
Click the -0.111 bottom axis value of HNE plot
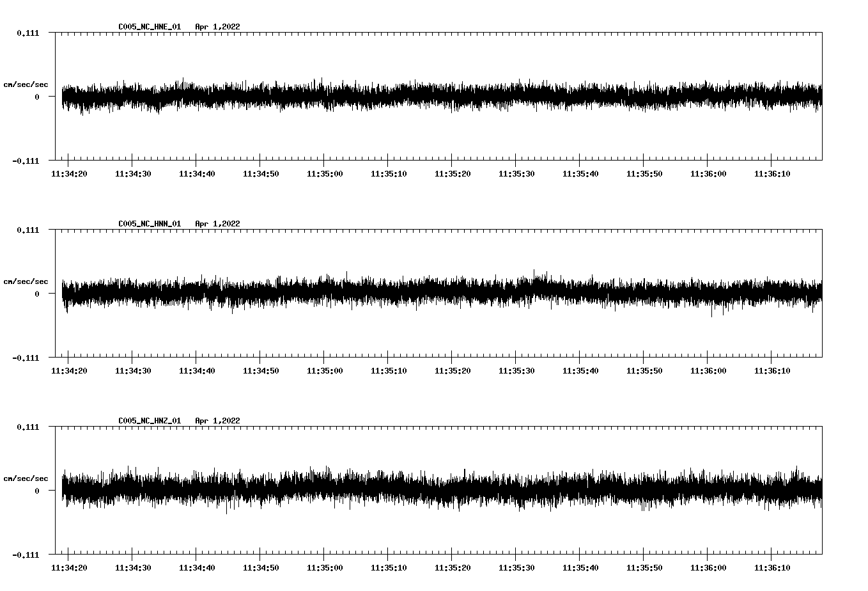(26, 161)
